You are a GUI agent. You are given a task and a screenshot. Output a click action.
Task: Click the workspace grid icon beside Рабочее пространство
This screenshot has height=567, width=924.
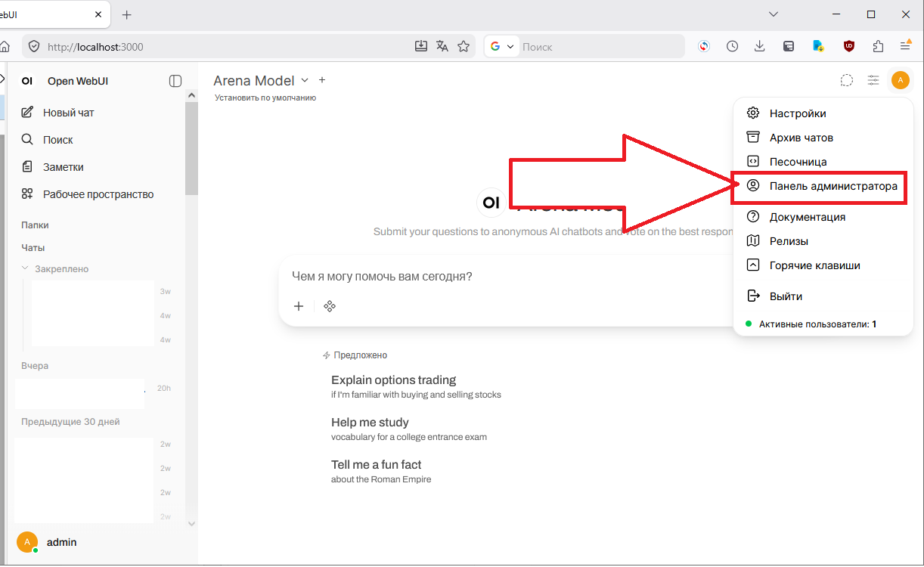coord(27,194)
